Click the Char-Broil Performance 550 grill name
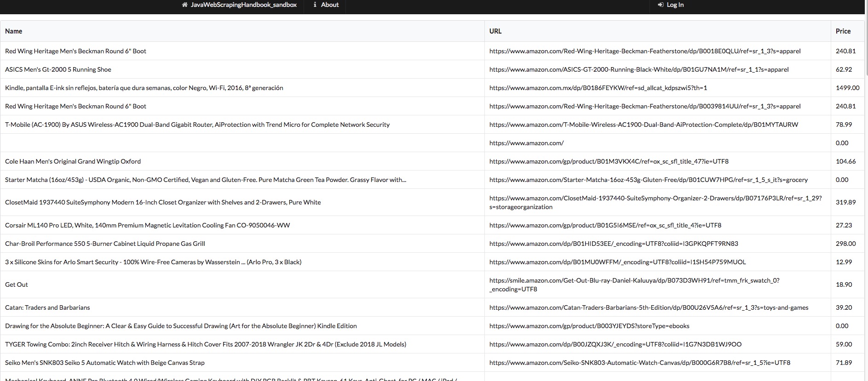The image size is (868, 381). pos(105,244)
